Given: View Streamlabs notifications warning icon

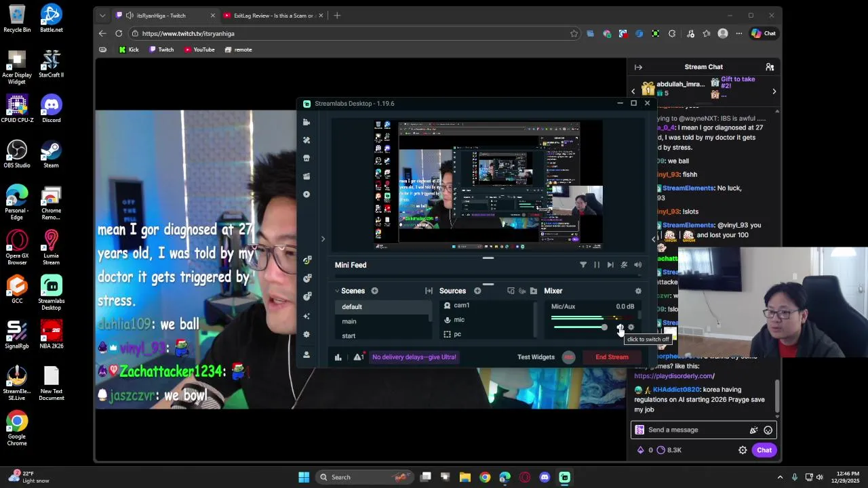Looking at the screenshot, I should point(357,357).
